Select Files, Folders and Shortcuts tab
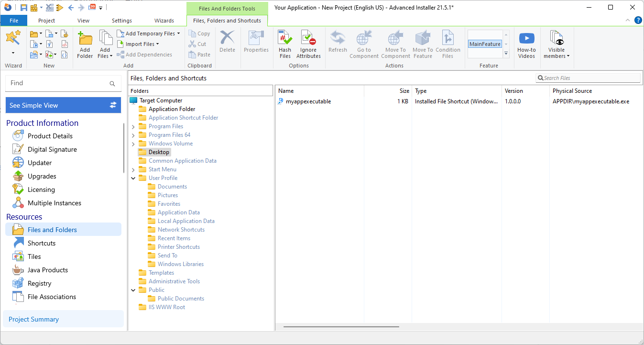644x345 pixels. [x=227, y=21]
